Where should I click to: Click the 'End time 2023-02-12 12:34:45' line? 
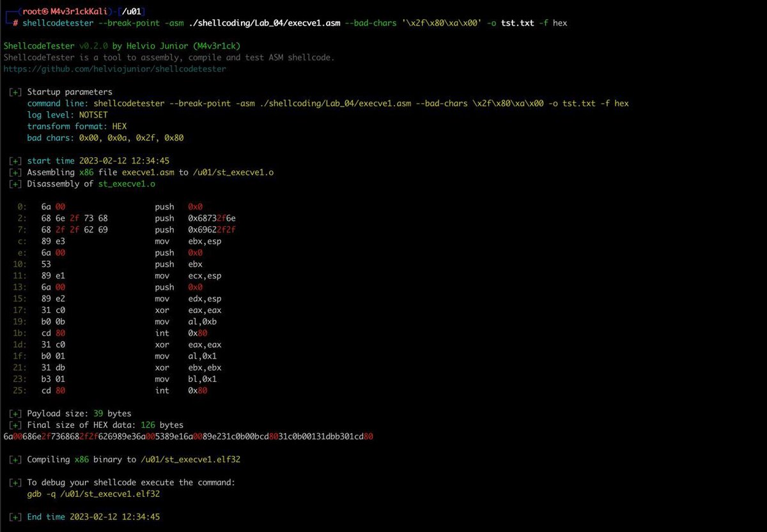(93, 517)
